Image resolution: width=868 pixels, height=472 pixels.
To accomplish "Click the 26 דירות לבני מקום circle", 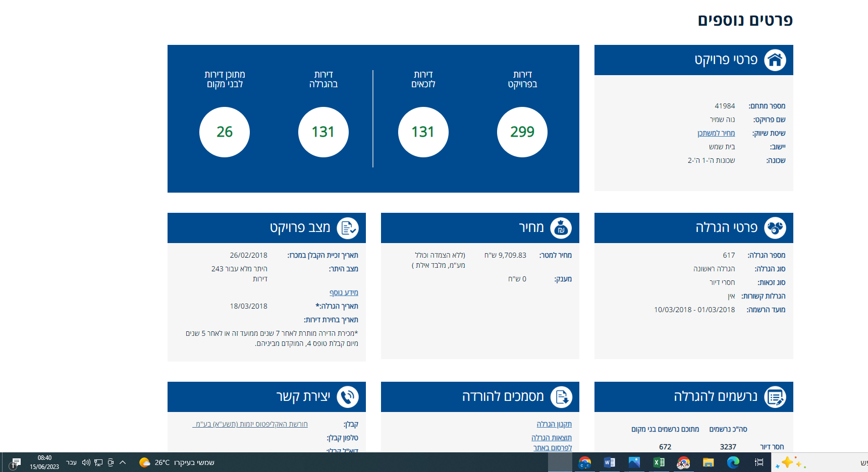I will click(225, 132).
